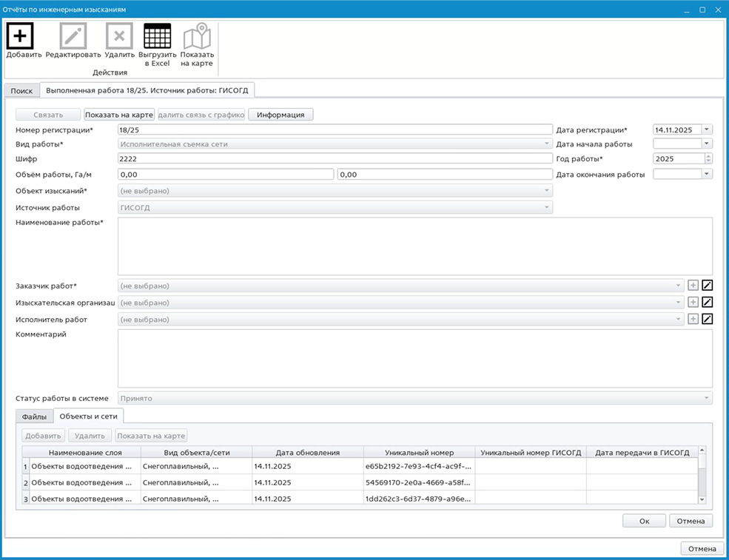This screenshot has height=560, width=729.
Task: Open the Дата регистрации calendar dropdown
Action: point(707,129)
